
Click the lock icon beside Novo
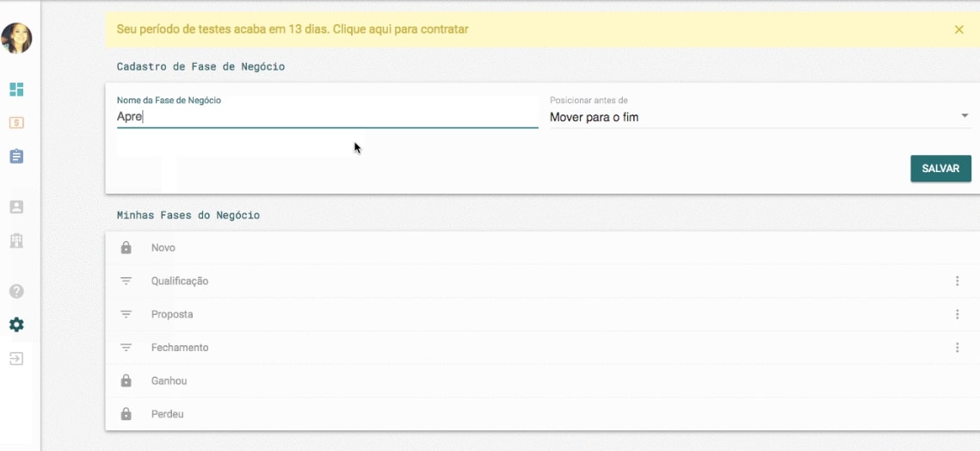(x=126, y=248)
